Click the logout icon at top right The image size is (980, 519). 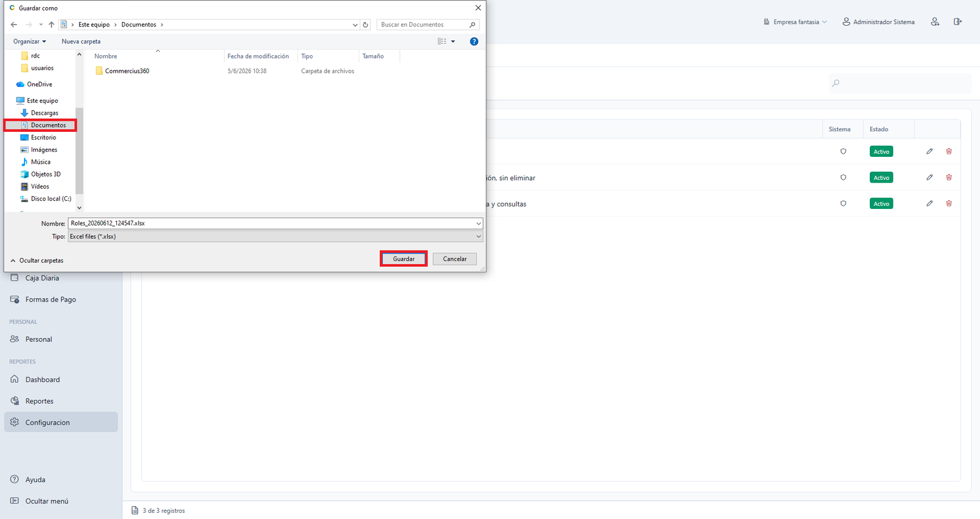click(957, 21)
